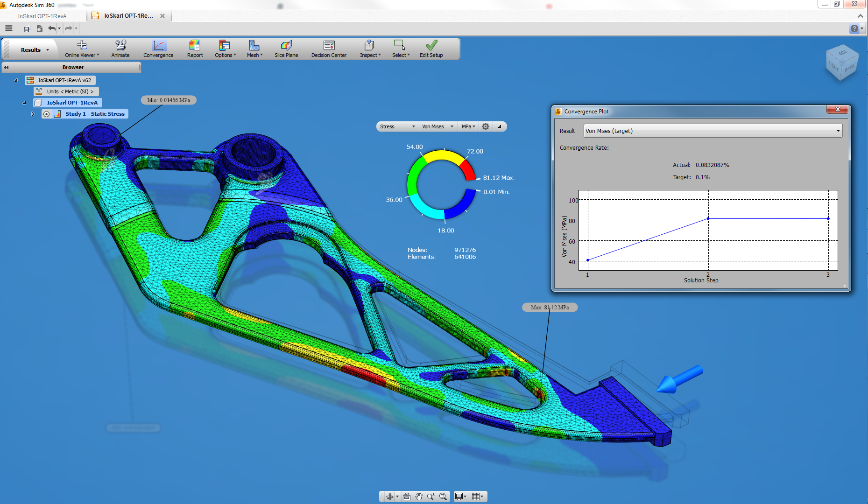Screen dimensions: 868x504
Task: Open the hamburger application menu
Action: [x=9, y=28]
